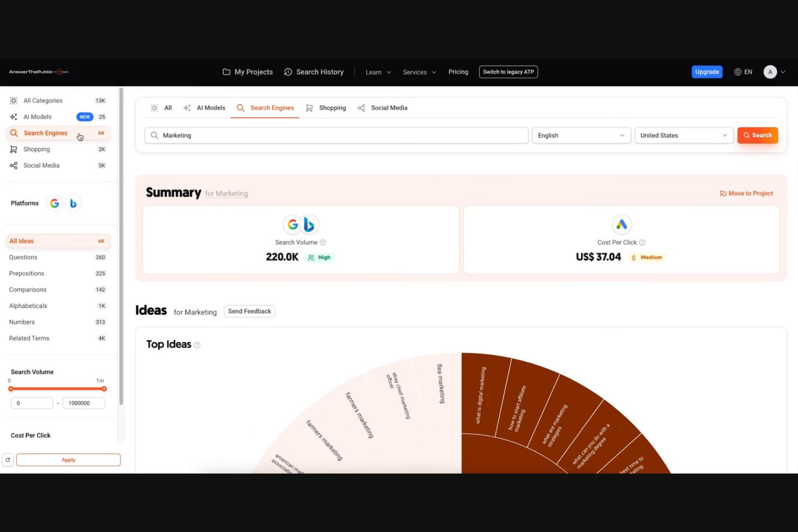Select how to start affiliate marketing segment

coord(517,408)
